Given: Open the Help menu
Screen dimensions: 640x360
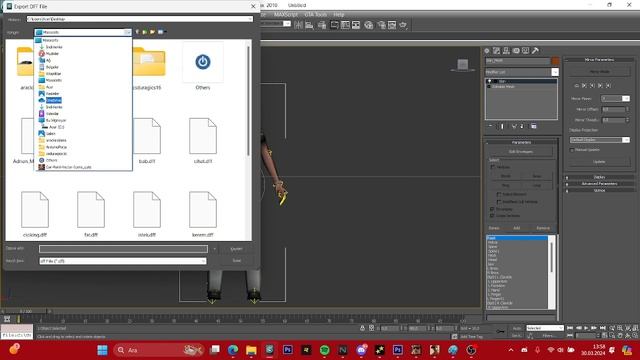Looking at the screenshot, I should pos(339,14).
